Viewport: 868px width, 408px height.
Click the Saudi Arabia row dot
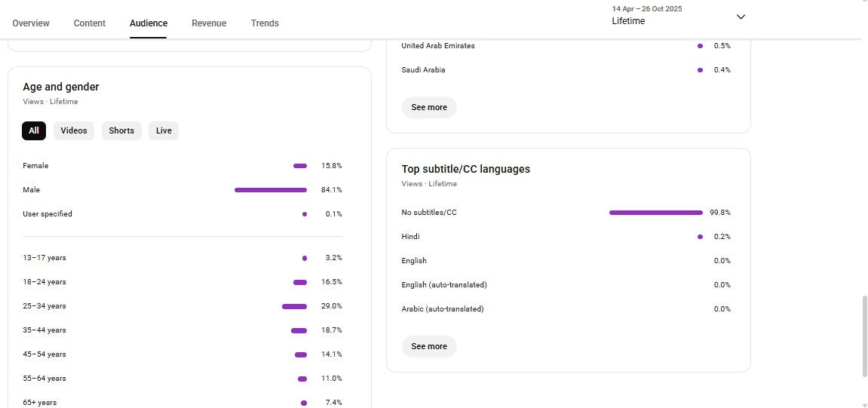[x=700, y=70]
